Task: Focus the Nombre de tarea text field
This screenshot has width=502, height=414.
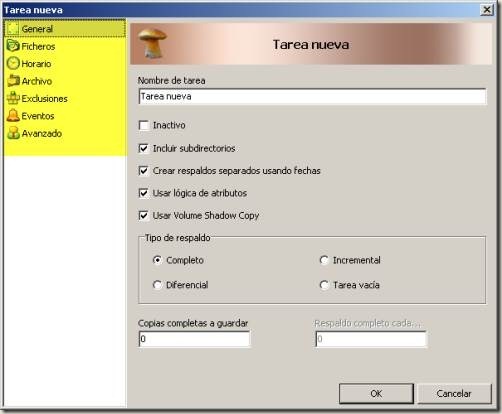Action: [312, 97]
